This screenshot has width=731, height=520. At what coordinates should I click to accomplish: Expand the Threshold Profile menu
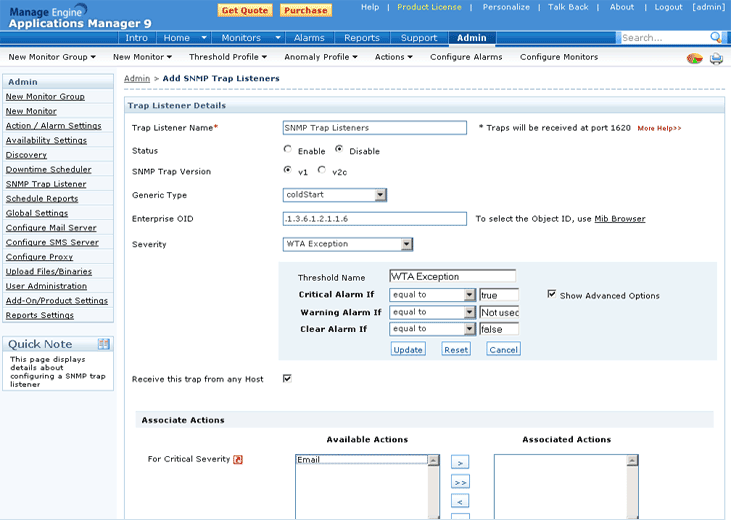(x=228, y=57)
